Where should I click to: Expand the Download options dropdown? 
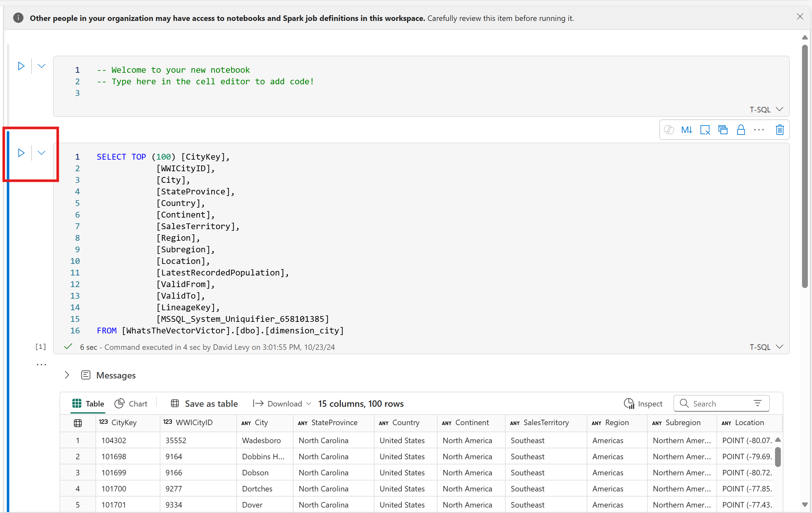(307, 404)
